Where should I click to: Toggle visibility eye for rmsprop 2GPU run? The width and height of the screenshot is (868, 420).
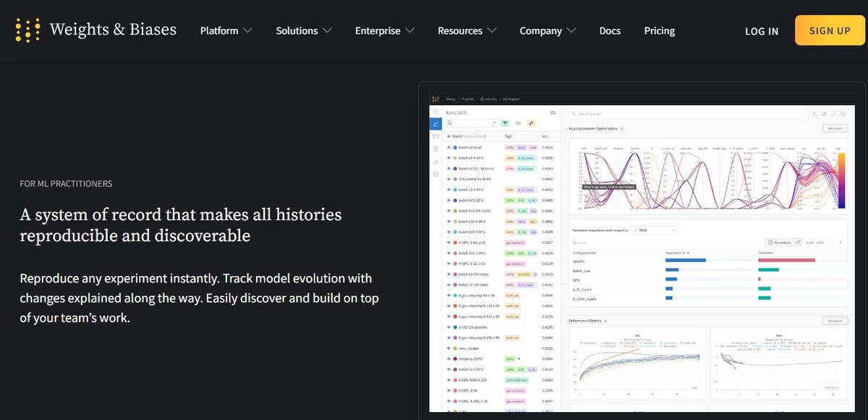click(448, 358)
